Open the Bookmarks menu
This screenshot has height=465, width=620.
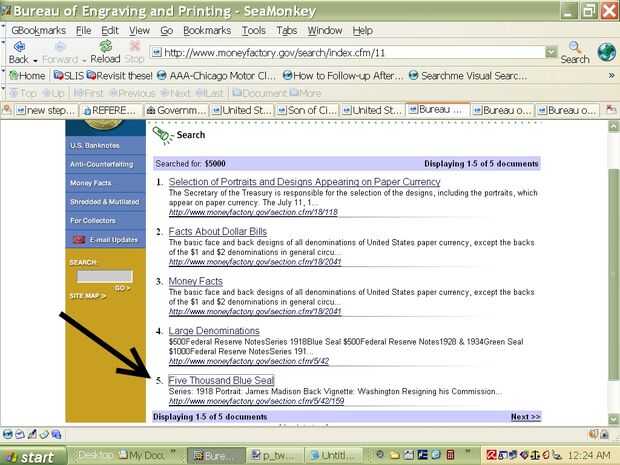(207, 30)
